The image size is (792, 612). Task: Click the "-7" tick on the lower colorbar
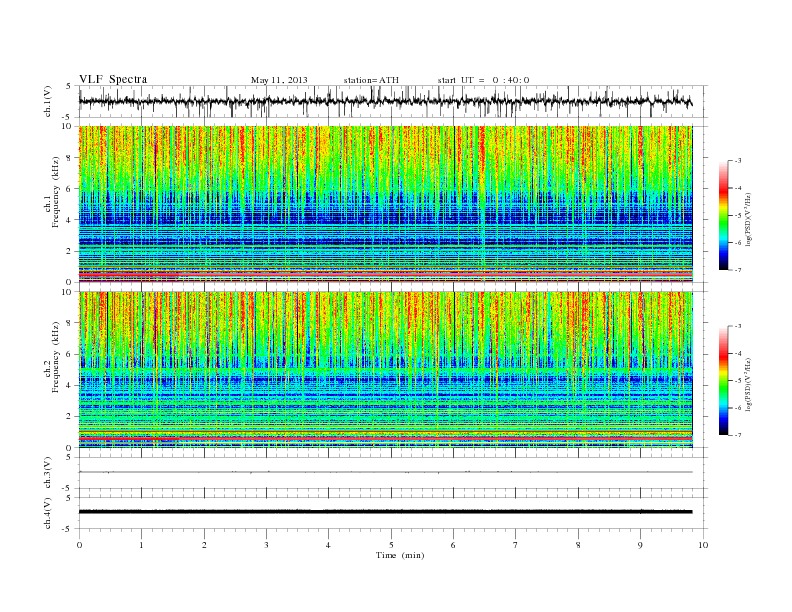pos(738,435)
